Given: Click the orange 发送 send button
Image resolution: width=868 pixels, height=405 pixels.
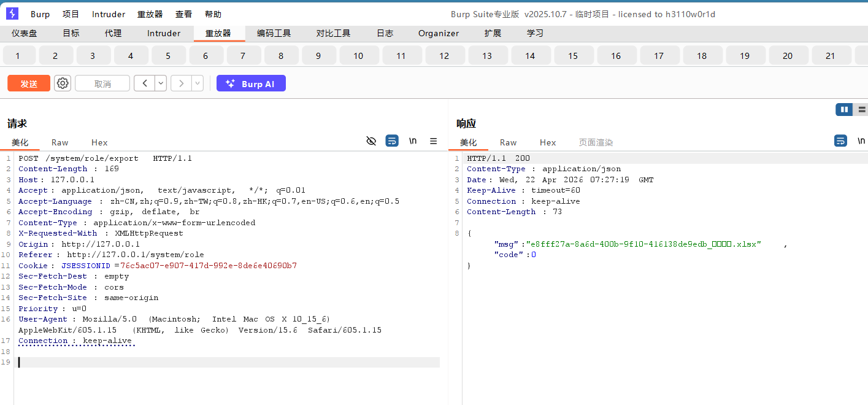Looking at the screenshot, I should click(x=29, y=83).
